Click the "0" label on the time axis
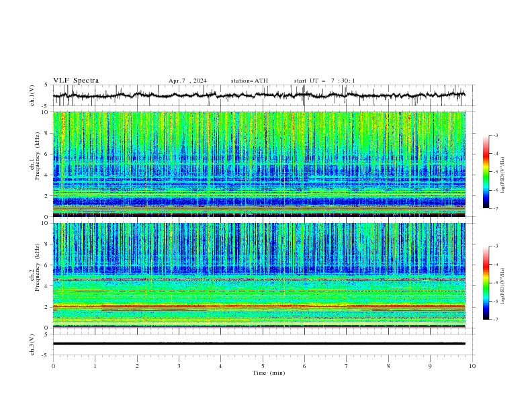The image size is (532, 411). pyautogui.click(x=53, y=366)
